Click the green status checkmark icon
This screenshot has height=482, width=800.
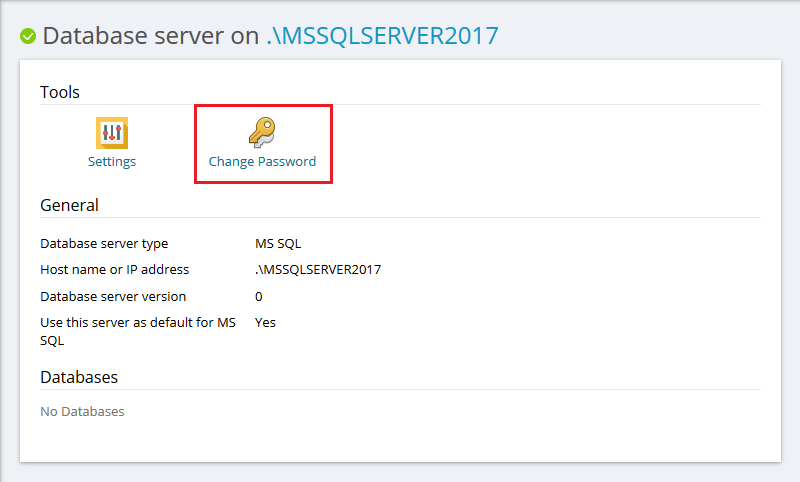[28, 36]
